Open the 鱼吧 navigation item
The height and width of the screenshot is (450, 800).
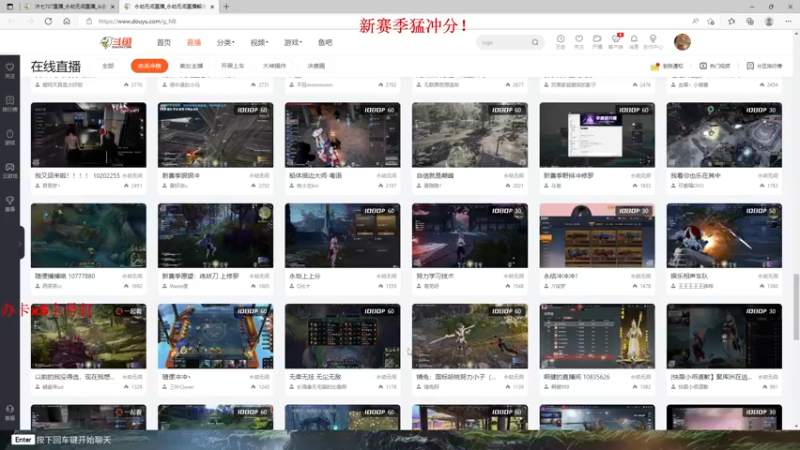(325, 42)
